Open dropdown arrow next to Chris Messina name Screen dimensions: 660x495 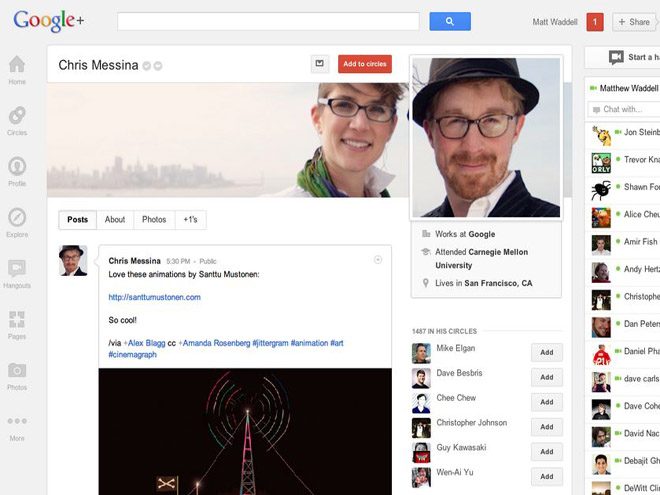coord(158,66)
